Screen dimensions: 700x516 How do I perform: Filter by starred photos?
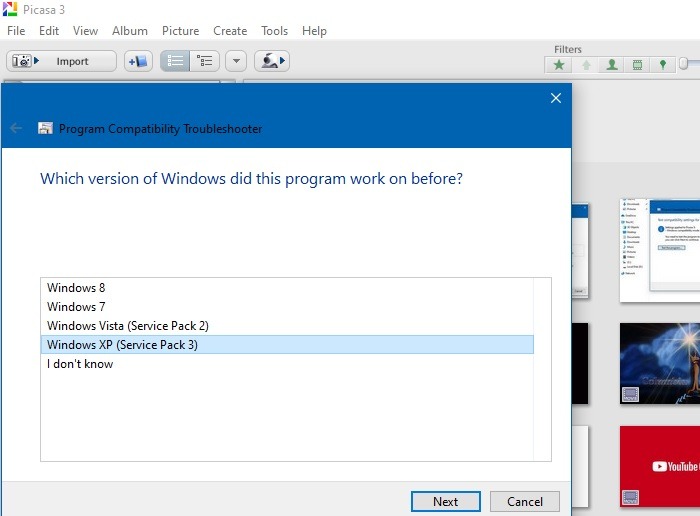559,65
